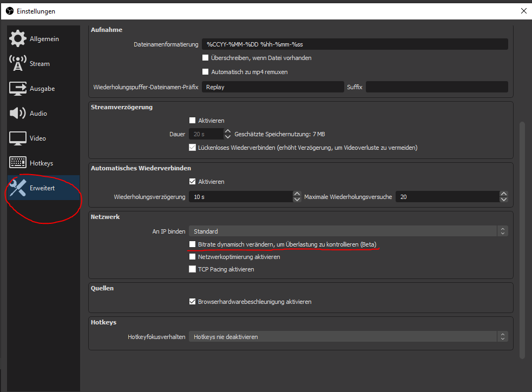Increase Wiederholungsverzögerung with up arrow
532x392 pixels.
tap(297, 194)
